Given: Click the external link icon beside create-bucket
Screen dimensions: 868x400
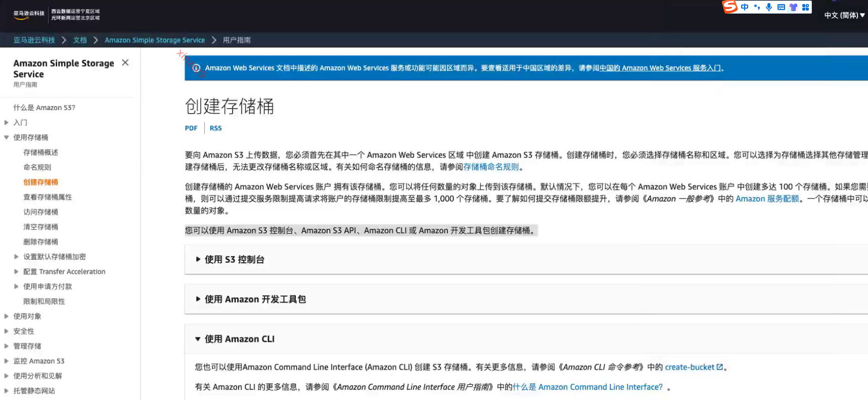Looking at the screenshot, I should coord(720,367).
